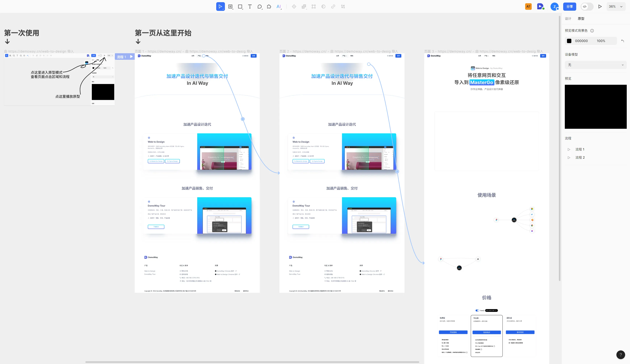Click 开始使用 button on 页面 3
The height and width of the screenshot is (364, 630).
(453, 332)
